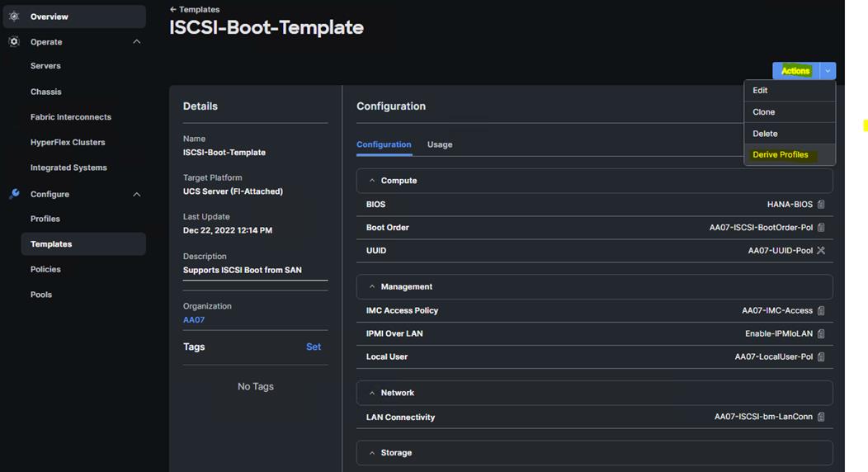868x472 pixels.
Task: Open Servers in the sidebar
Action: (45, 66)
